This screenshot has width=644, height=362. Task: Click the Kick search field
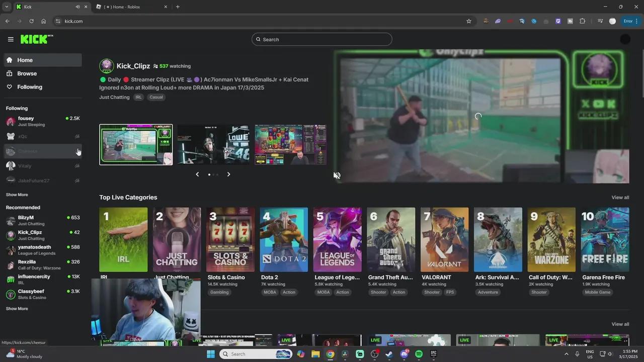322,39
